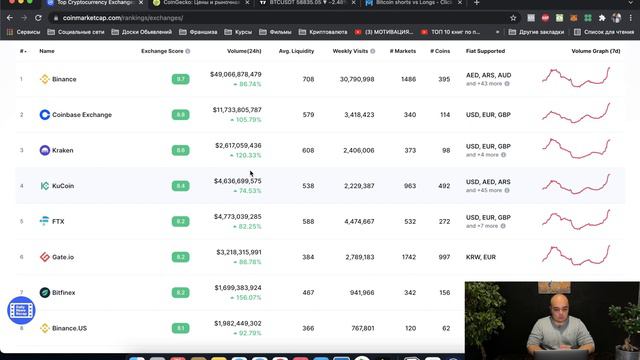Bookmark this page with the star icon

(x=513, y=18)
